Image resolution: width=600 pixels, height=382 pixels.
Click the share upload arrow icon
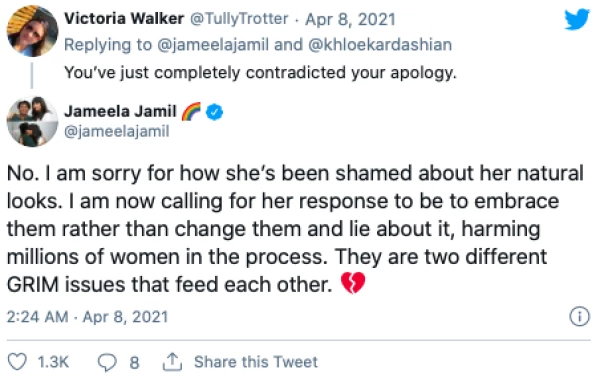(172, 362)
